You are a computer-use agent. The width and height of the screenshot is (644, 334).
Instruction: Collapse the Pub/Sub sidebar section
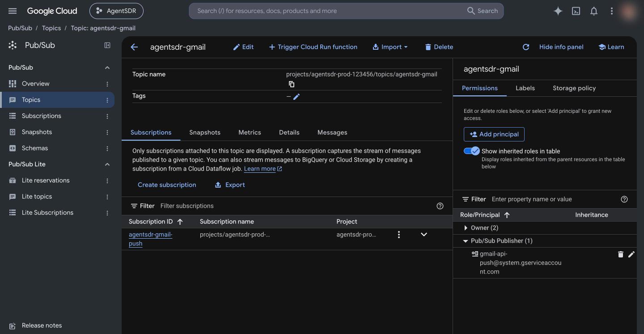pos(107,68)
